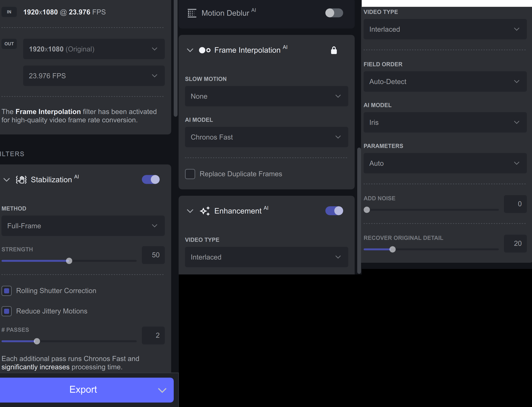Open the Field Order Auto-Detect dropdown
Screen dimensions: 532x407
point(445,82)
